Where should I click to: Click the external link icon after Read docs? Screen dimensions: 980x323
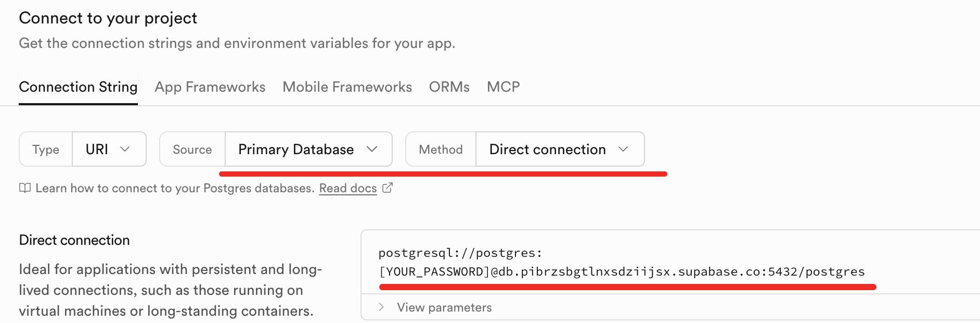pyautogui.click(x=388, y=188)
